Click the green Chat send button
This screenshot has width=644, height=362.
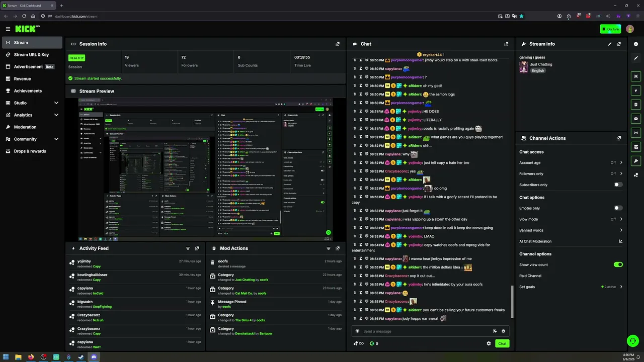[502, 343]
